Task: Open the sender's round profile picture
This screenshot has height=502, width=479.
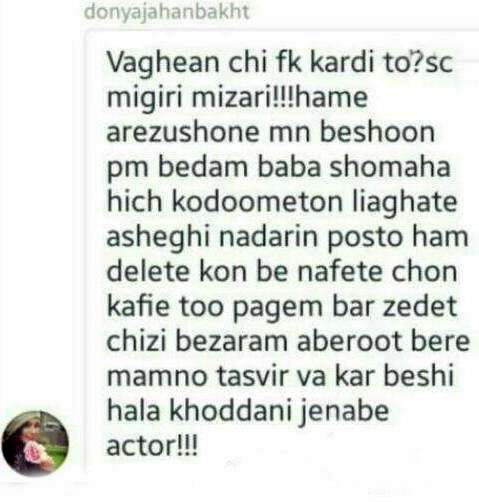Action: coord(35,443)
